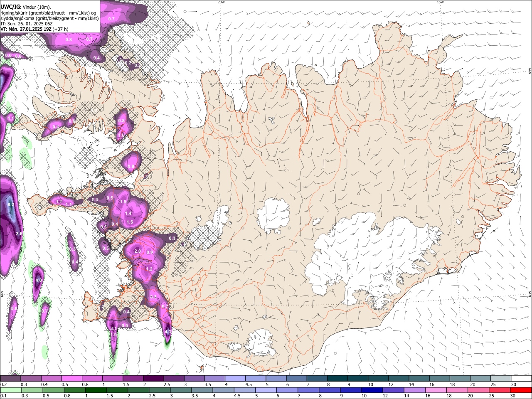Select the dark green 1 swatch in lower legend row
Viewport: 532px width, 399px height.
point(96,390)
